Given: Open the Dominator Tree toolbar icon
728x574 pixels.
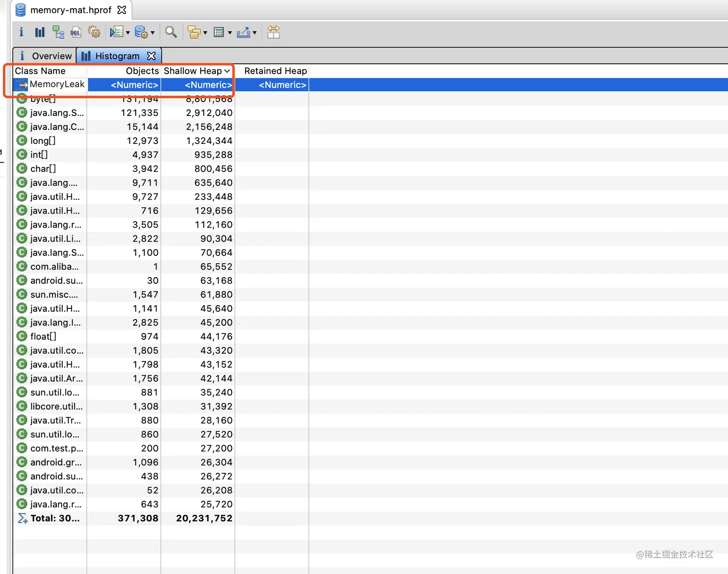Looking at the screenshot, I should pyautogui.click(x=58, y=32).
